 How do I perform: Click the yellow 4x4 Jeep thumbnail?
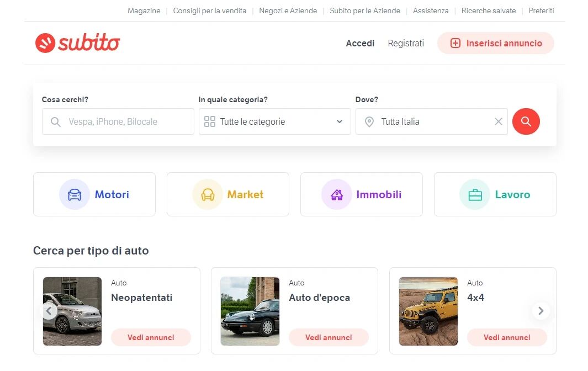pyautogui.click(x=428, y=311)
